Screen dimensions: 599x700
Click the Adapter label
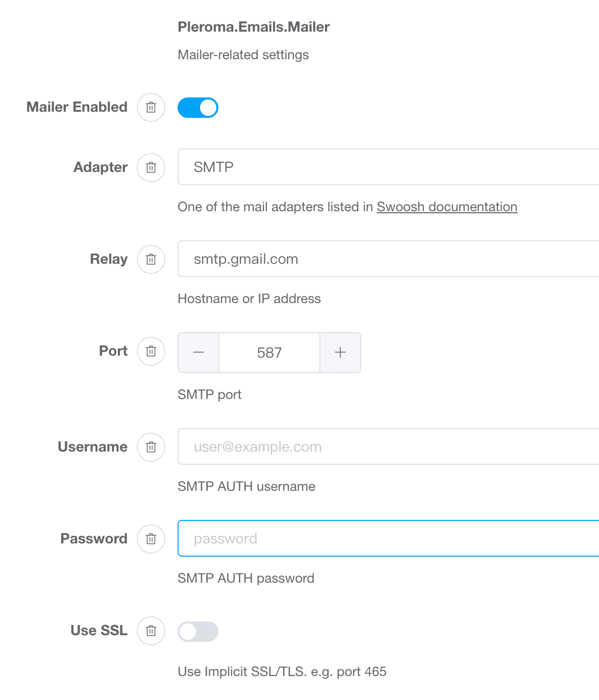(x=101, y=167)
